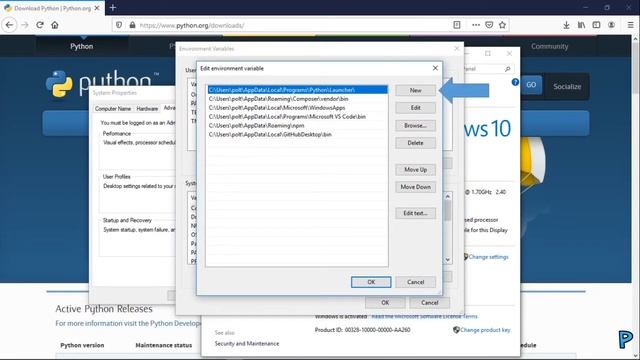
Task: Select Microsoft\WindowsApps path entry
Action: pos(298,108)
